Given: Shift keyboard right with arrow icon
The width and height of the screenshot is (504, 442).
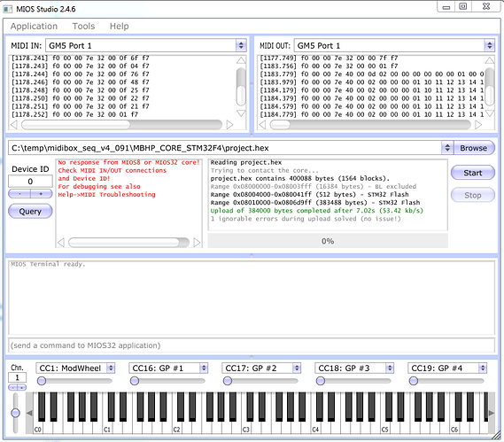Looking at the screenshot, I should pyautogui.click(x=491, y=413).
